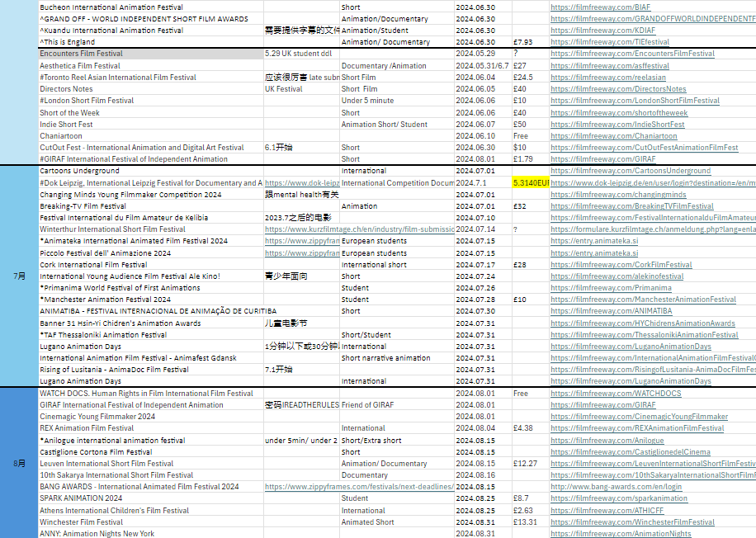Open the LondonShortFilmFestival link
Screen dimensions: 756x538
pos(635,101)
